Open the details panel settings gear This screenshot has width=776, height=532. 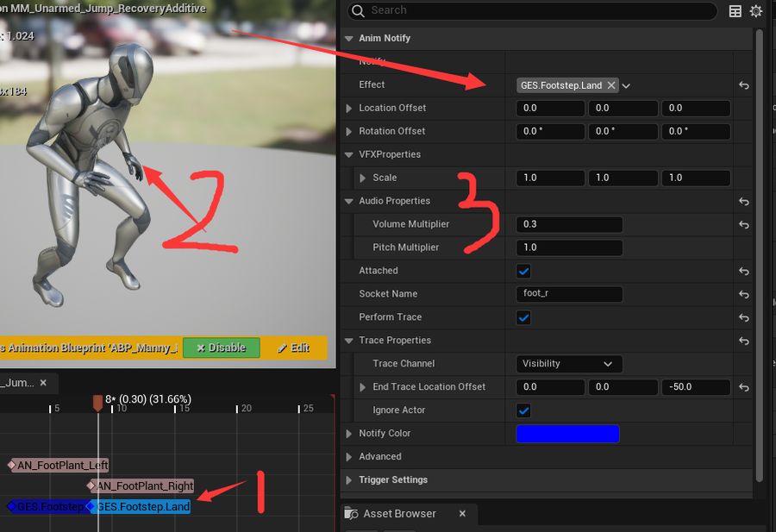(755, 11)
